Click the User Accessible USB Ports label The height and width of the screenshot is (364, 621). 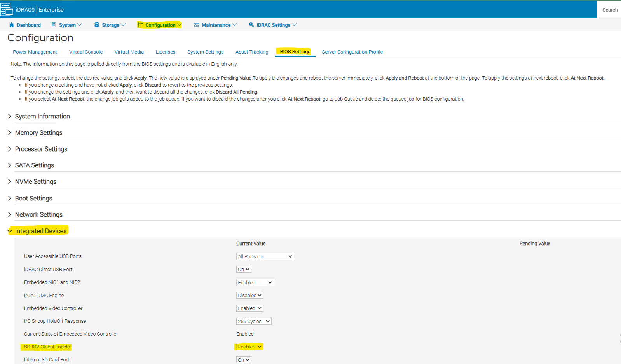click(x=53, y=256)
